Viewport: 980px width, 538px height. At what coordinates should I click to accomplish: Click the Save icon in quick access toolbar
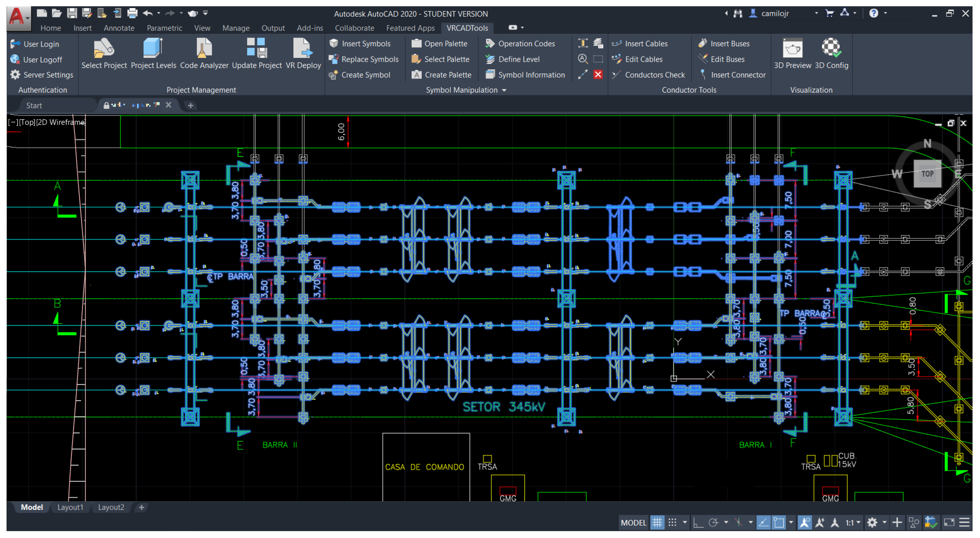click(x=72, y=13)
